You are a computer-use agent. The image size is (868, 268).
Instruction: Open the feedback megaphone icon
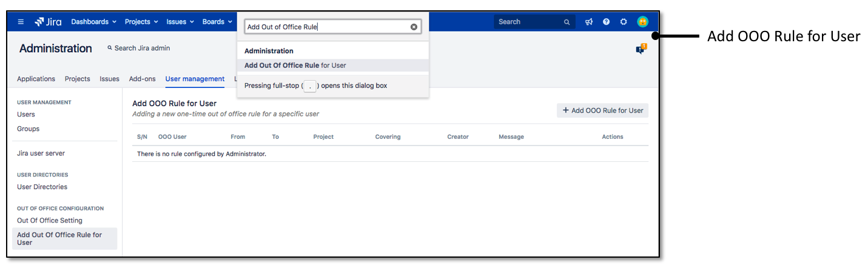(x=588, y=22)
